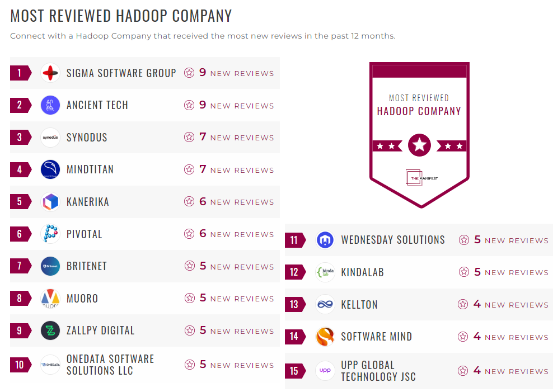The image size is (553, 392).
Task: Click the Sigma Software Group logo
Action: coord(49,73)
